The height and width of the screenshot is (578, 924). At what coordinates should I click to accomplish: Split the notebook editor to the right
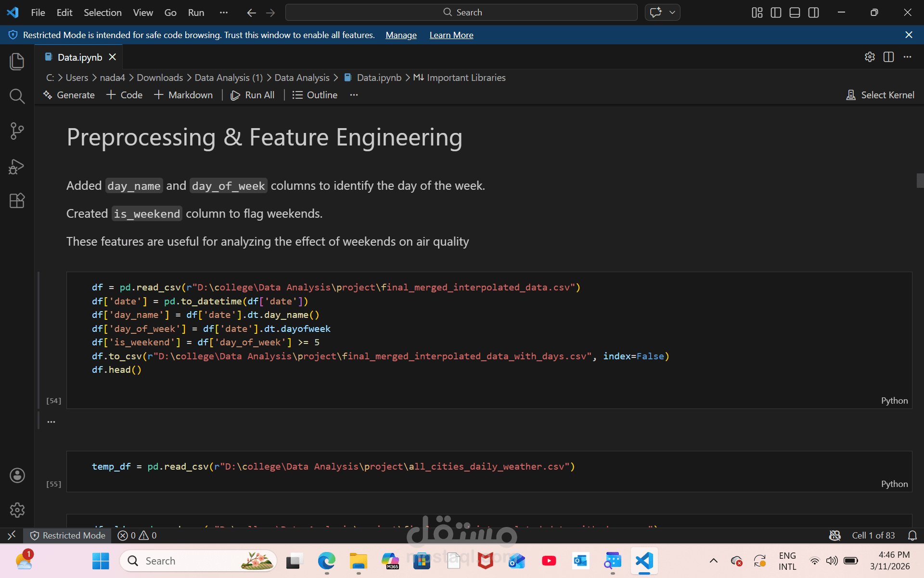pyautogui.click(x=888, y=57)
